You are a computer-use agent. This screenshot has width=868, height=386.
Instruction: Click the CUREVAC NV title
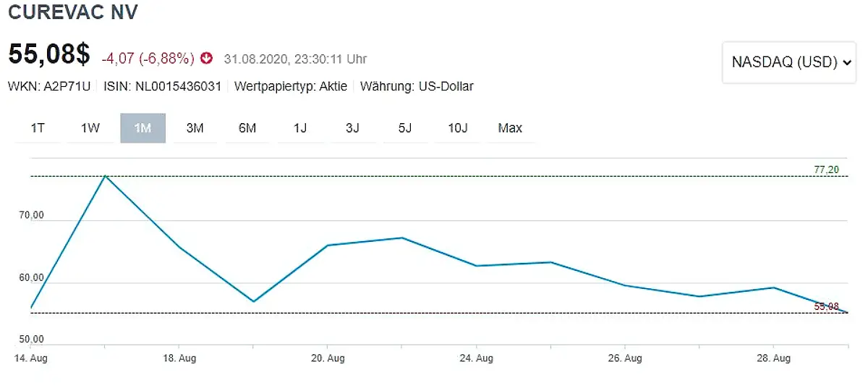(x=73, y=12)
